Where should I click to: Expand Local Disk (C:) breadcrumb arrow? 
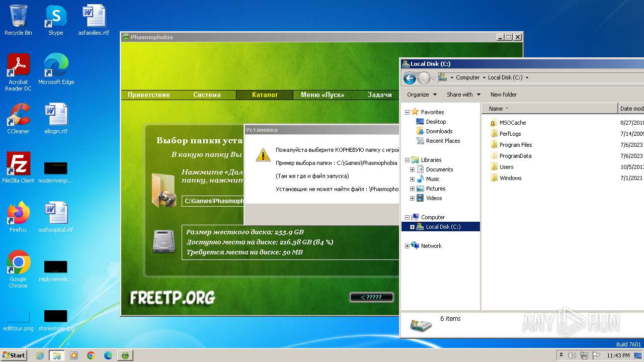527,77
